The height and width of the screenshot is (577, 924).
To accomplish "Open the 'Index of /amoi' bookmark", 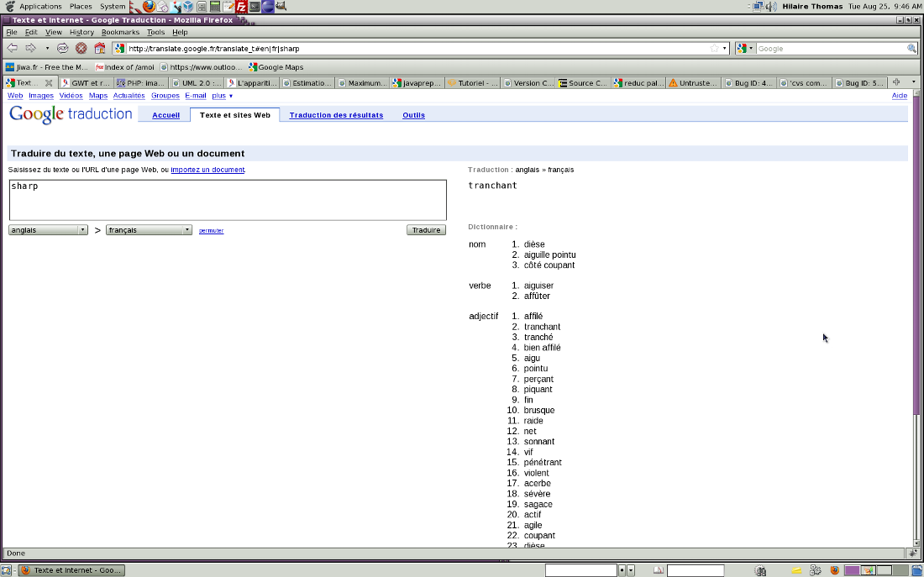I will (x=125, y=67).
